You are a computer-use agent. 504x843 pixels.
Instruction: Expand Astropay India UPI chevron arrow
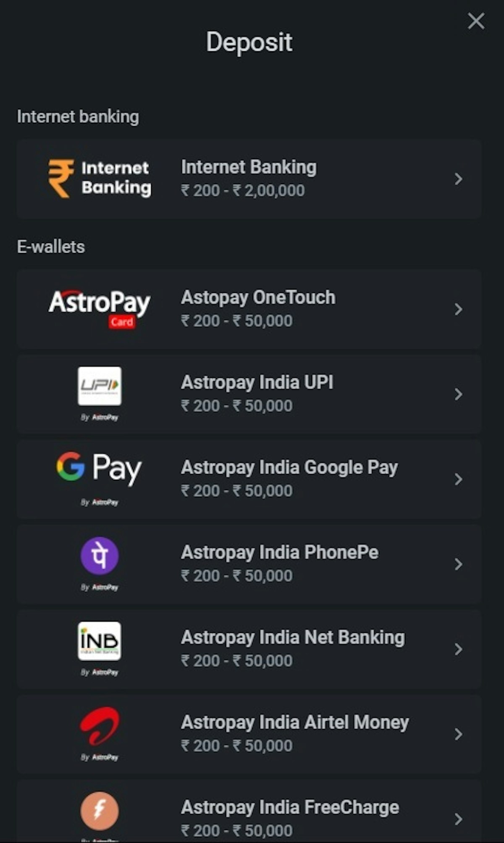pos(459,394)
